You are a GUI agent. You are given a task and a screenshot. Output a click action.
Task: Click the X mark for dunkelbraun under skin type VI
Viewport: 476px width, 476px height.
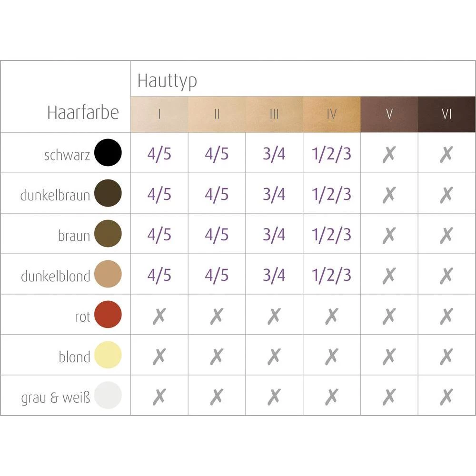(x=446, y=194)
